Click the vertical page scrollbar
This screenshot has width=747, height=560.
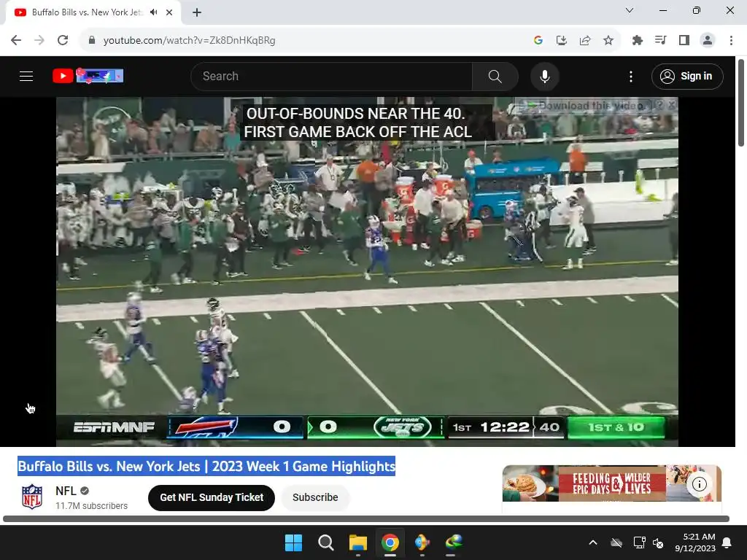coord(741,102)
